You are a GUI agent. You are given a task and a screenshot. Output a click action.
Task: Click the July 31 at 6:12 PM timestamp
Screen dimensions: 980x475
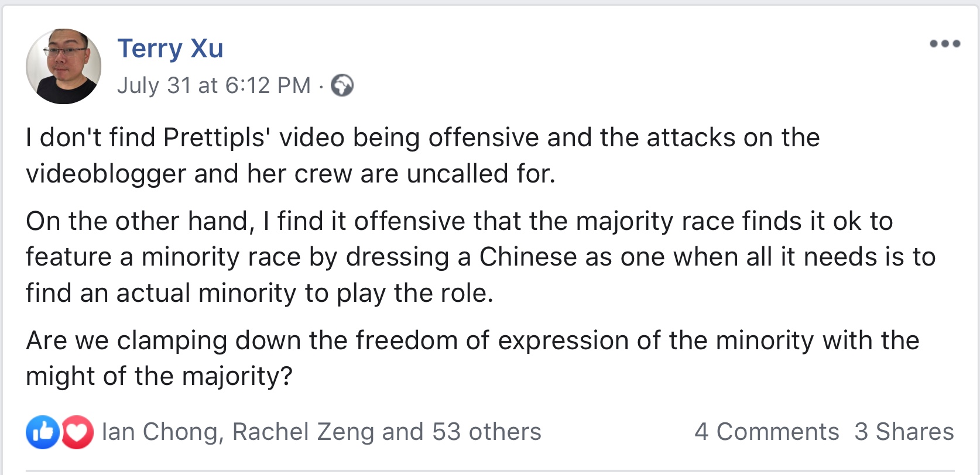(214, 85)
